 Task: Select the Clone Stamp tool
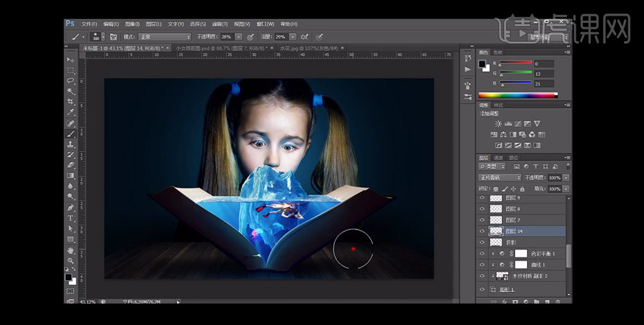pos(71,144)
